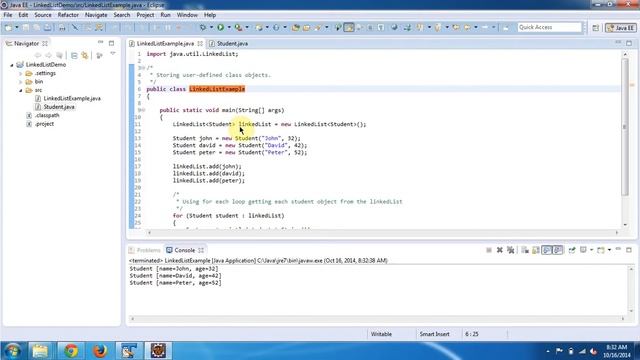Open Windows Explorer from taskbar
This screenshot has width=640, height=360.
[40, 351]
